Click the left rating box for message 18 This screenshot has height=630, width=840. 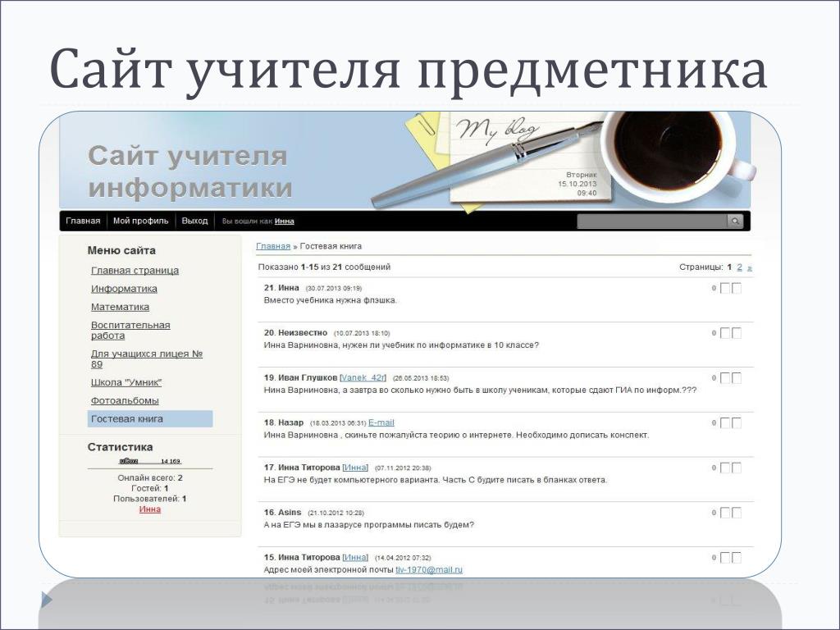coord(725,423)
